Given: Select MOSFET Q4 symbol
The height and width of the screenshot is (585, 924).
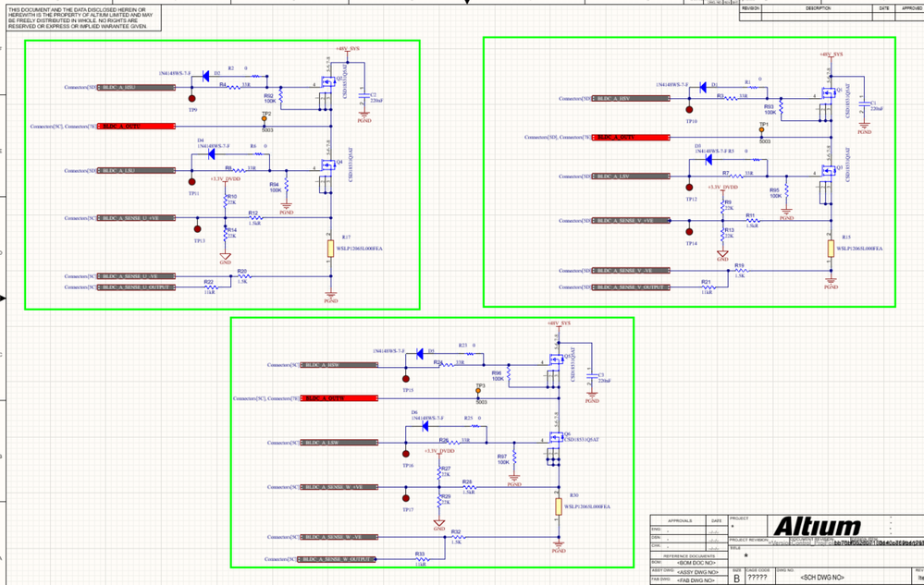Looking at the screenshot, I should click(x=327, y=165).
